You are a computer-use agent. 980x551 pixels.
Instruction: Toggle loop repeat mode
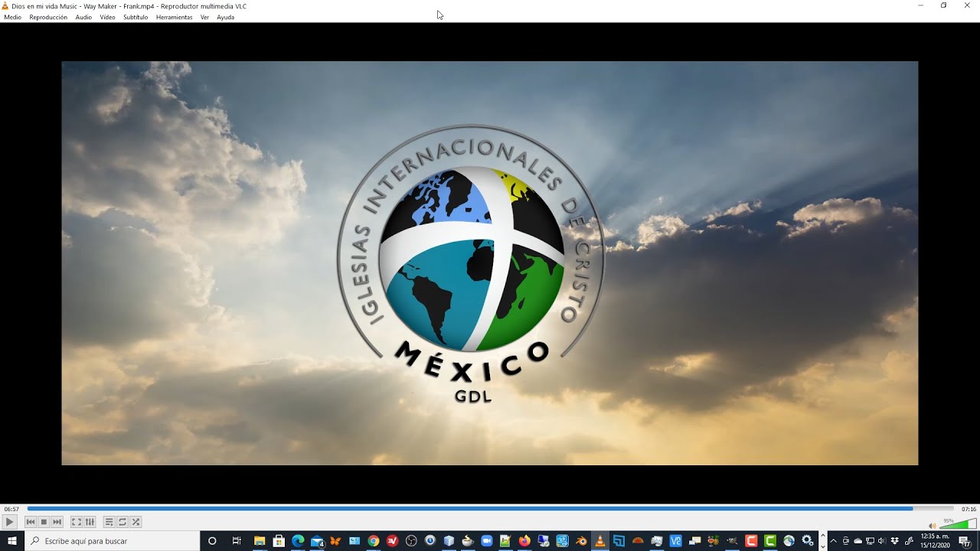tap(122, 522)
